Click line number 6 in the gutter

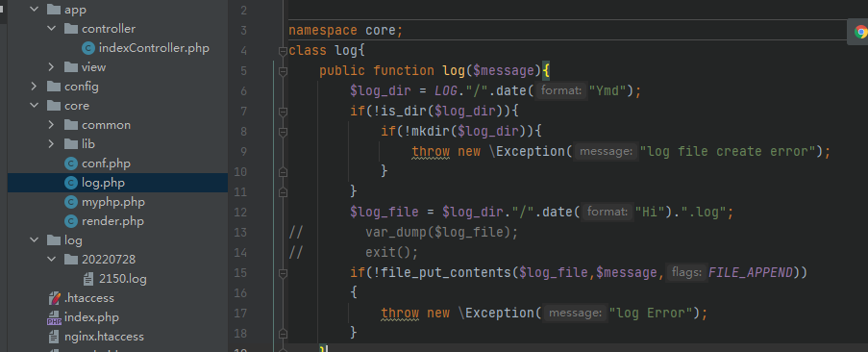(243, 90)
